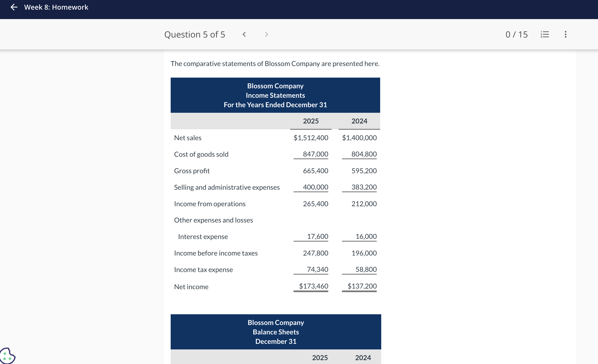Click the Income Statements table header
The image size is (598, 364).
275,95
